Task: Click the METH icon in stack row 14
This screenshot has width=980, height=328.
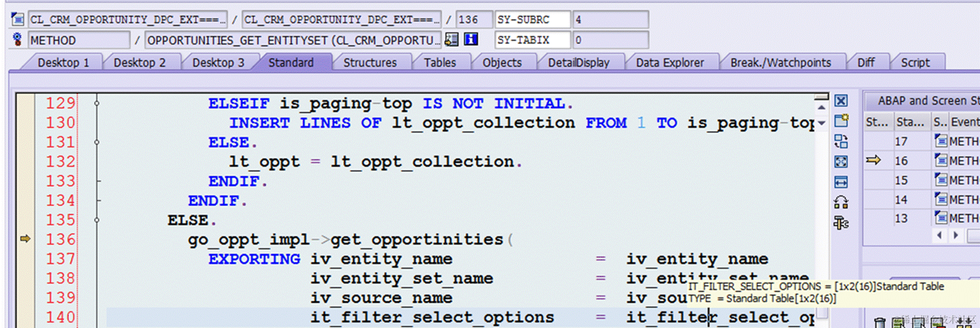Action: [941, 199]
